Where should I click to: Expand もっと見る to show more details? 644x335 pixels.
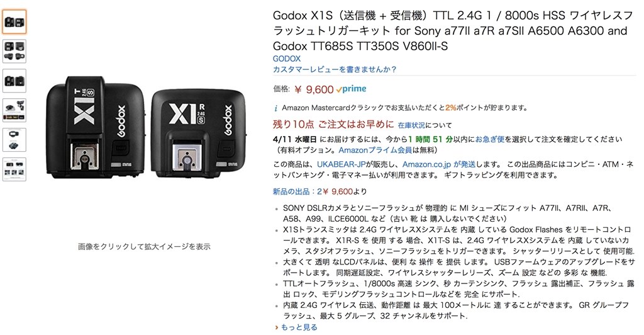(x=297, y=327)
